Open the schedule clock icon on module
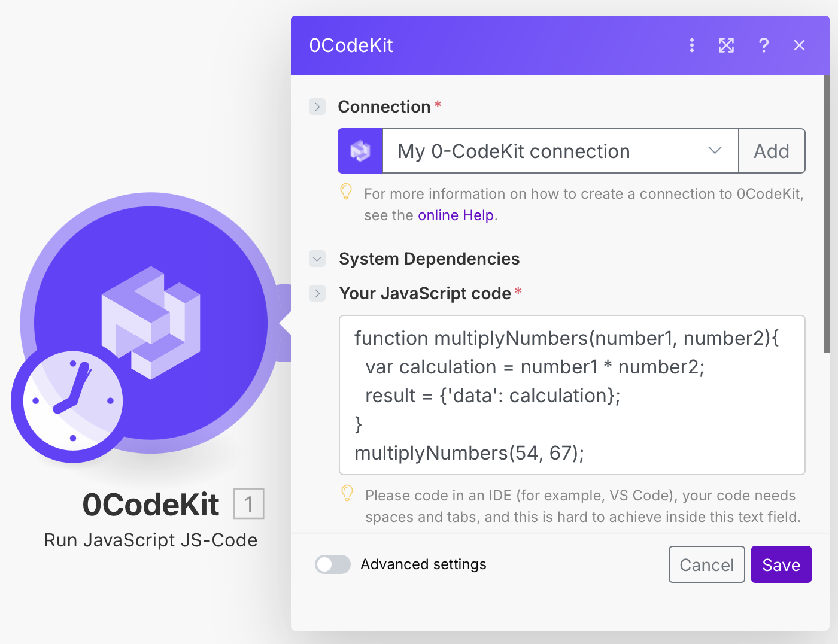Image resolution: width=838 pixels, height=644 pixels. (72, 401)
